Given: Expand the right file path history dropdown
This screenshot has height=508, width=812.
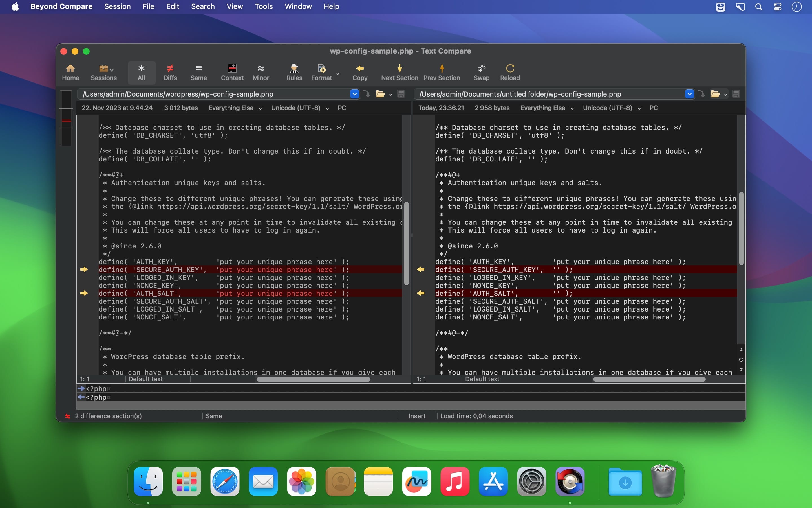Looking at the screenshot, I should pos(689,94).
